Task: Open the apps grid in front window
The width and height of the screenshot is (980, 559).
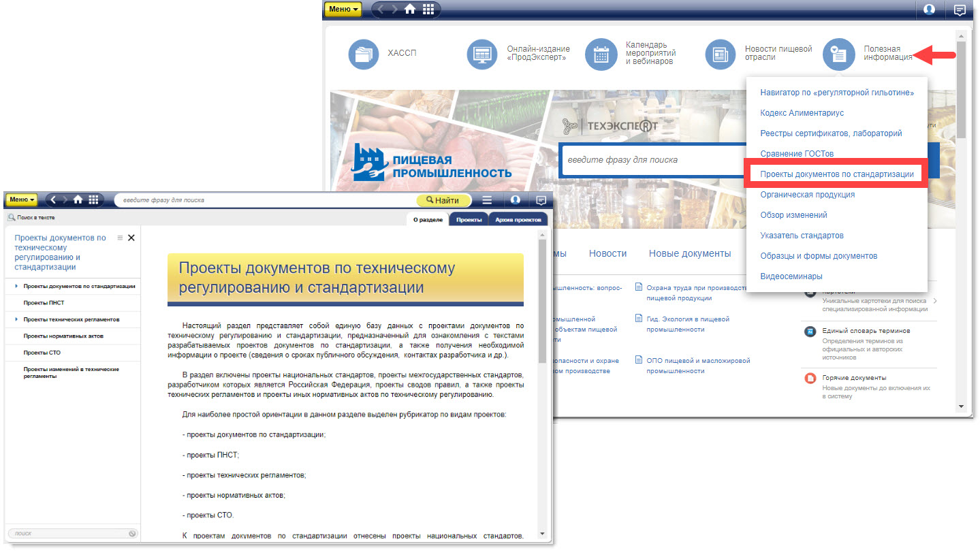Action: [93, 199]
